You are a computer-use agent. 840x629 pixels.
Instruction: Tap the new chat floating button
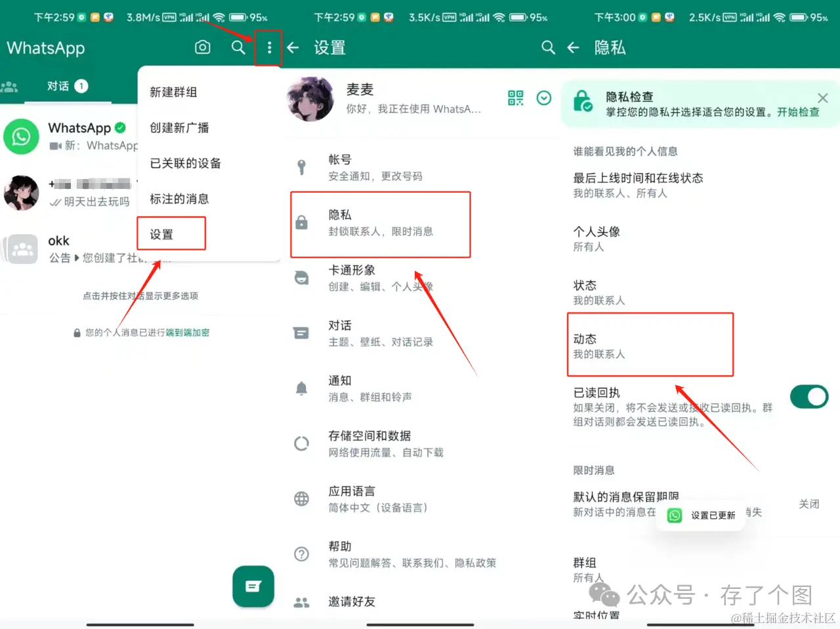[x=253, y=586]
